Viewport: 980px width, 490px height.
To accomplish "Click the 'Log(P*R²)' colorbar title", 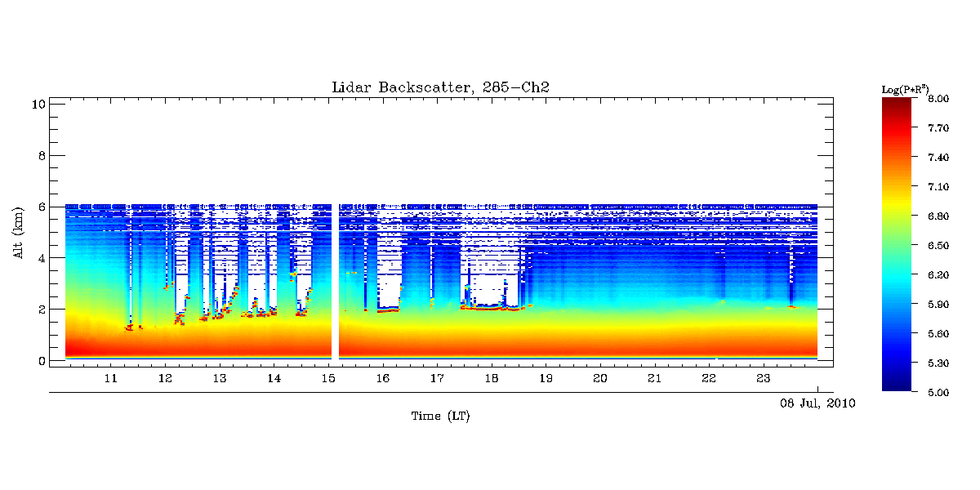I will [x=905, y=89].
